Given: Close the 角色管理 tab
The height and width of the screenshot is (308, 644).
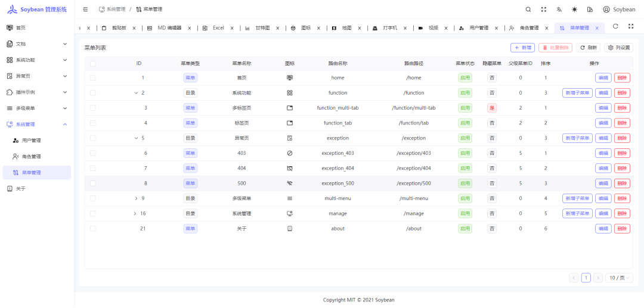Looking at the screenshot, I should pyautogui.click(x=546, y=28).
